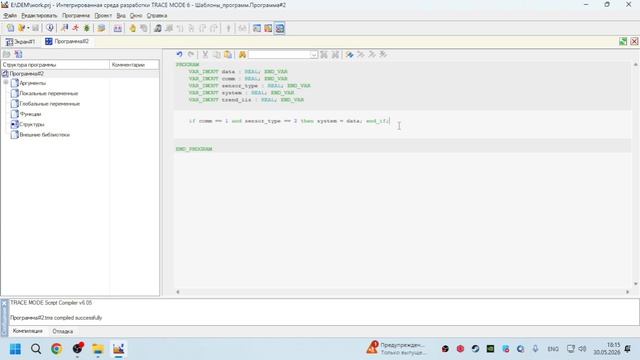
Task: Click the new project icon in main toolbar
Action: 10,28
